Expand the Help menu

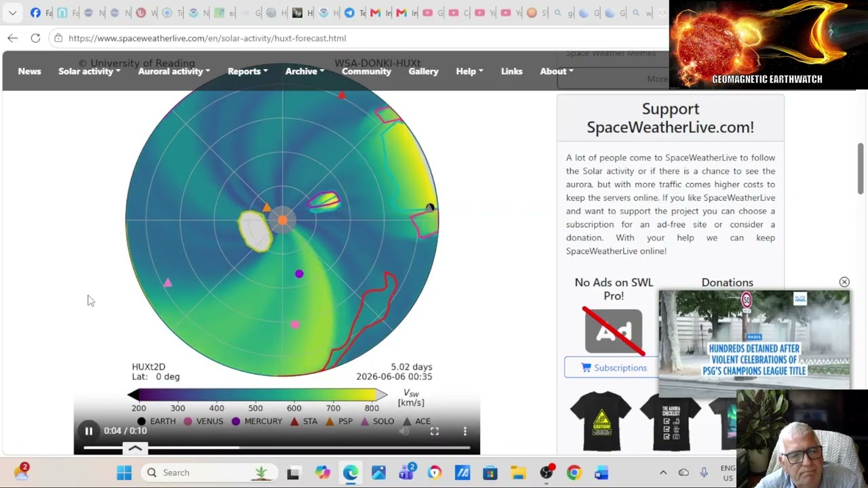point(470,71)
